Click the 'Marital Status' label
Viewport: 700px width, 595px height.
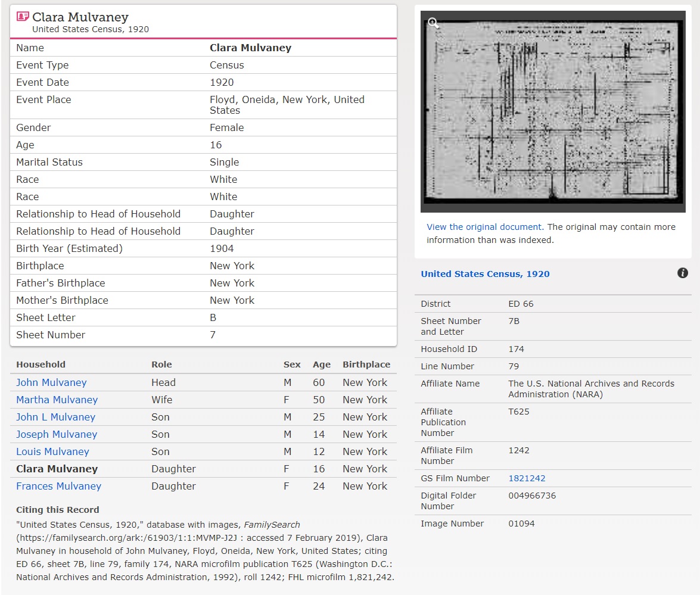[49, 162]
